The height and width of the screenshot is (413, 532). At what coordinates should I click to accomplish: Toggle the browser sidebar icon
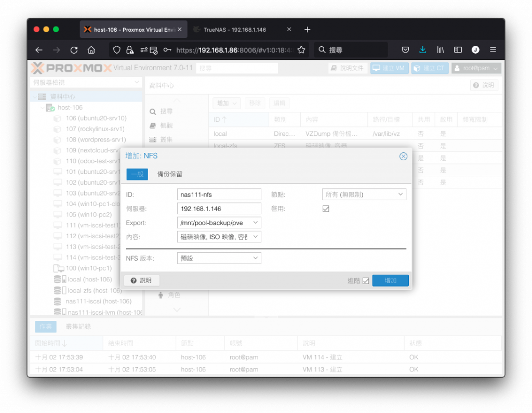(x=458, y=50)
